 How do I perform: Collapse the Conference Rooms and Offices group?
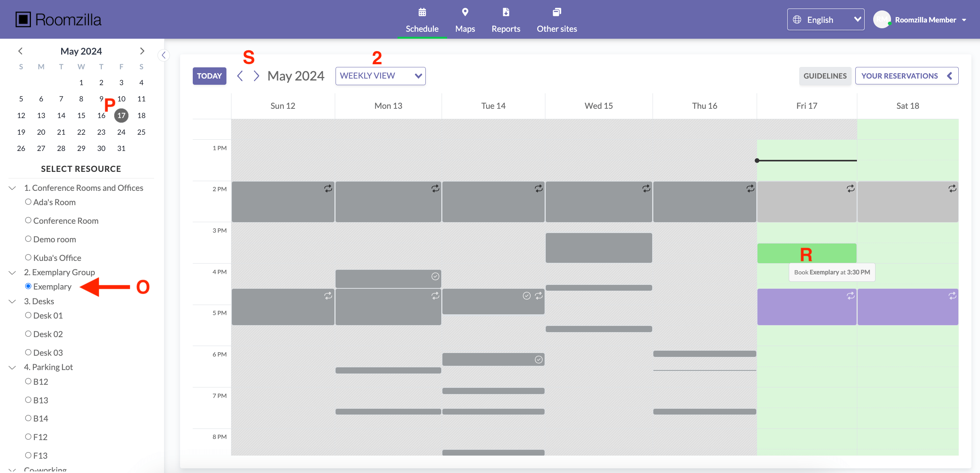(x=12, y=188)
